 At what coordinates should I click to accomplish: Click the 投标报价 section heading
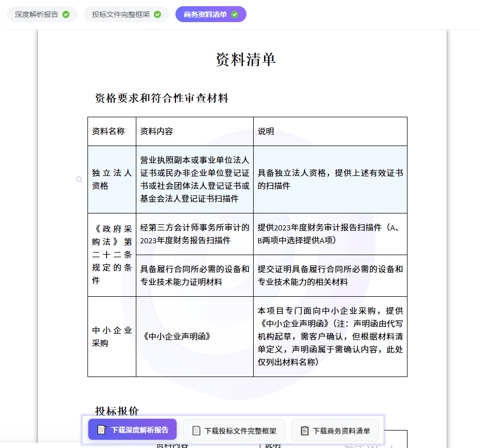117,411
